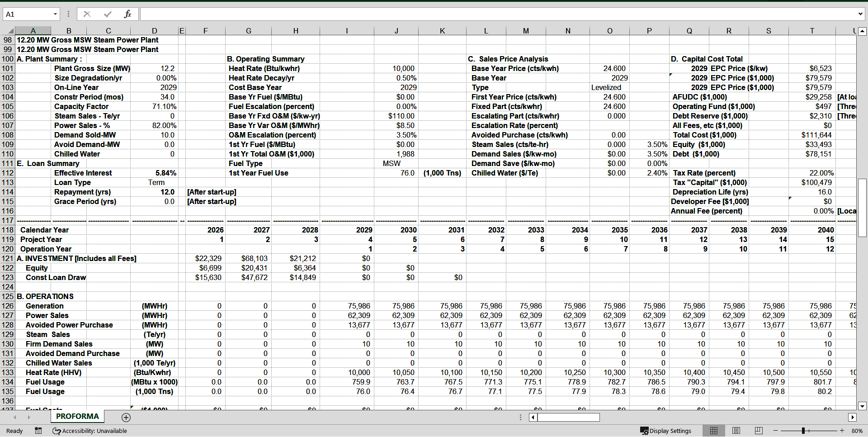The width and height of the screenshot is (868, 437).
Task: Click the Zoom In plus icon
Action: (842, 431)
